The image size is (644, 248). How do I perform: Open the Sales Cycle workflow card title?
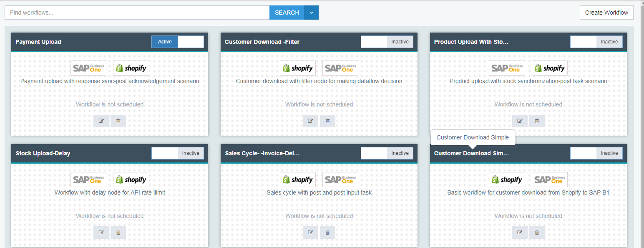pos(262,153)
